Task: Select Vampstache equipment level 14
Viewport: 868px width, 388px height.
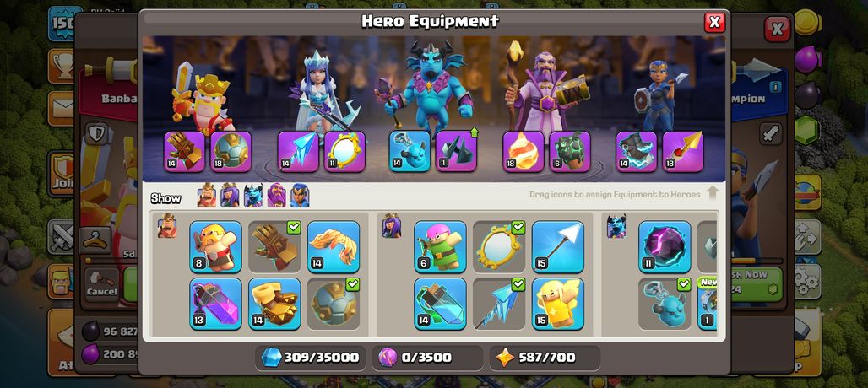Action: (334, 246)
